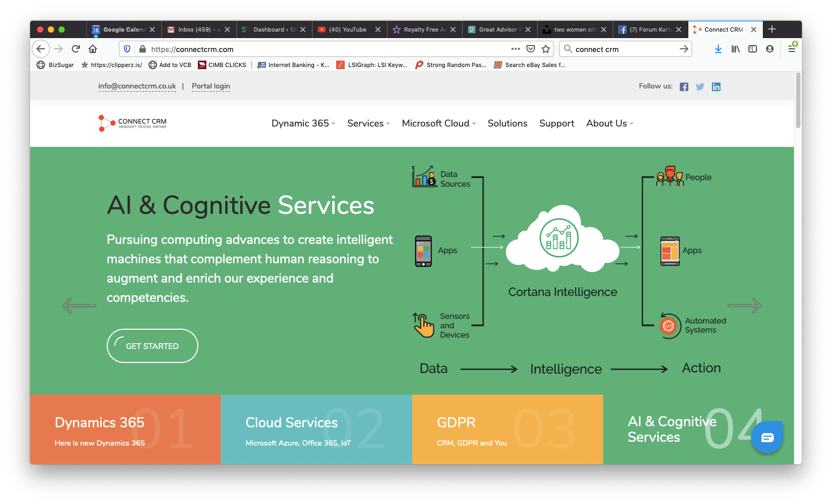Visit the Twitter follow icon
Screen dimensions: 832x504
point(700,87)
